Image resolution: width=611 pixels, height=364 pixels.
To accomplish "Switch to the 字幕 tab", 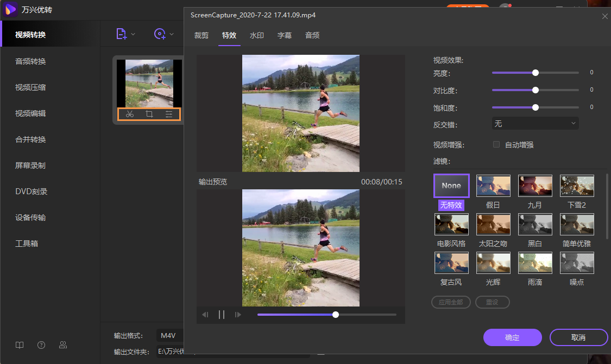I will [x=285, y=35].
